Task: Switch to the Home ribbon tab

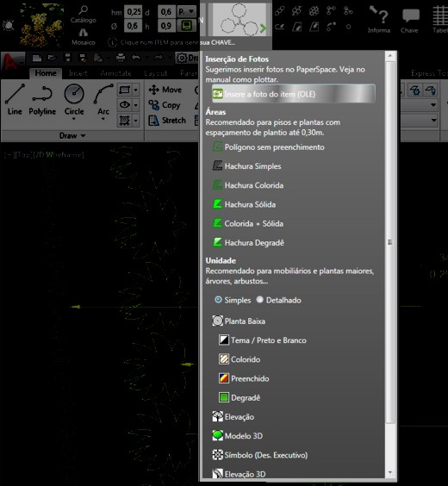Action: tap(46, 73)
